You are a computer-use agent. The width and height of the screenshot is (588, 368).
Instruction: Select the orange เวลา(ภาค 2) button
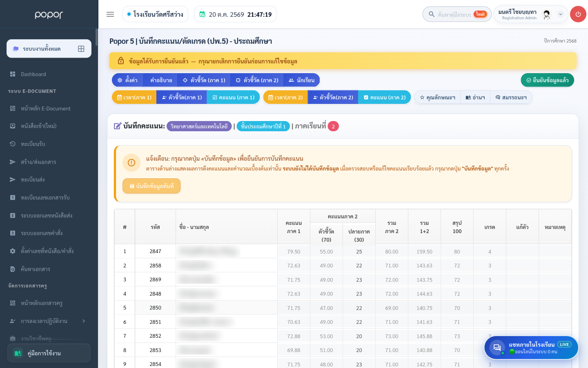[x=285, y=97]
